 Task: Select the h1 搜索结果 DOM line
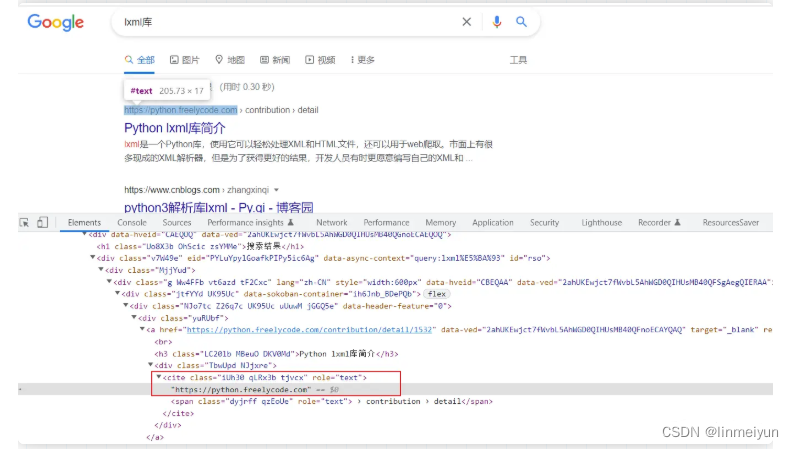click(x=201, y=247)
